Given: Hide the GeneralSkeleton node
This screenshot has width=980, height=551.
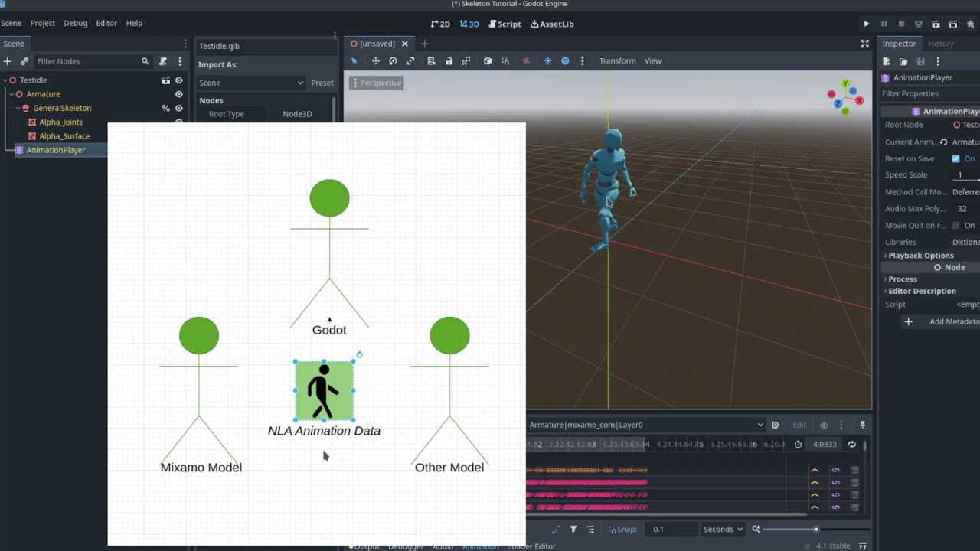Looking at the screenshot, I should pyautogui.click(x=179, y=109).
